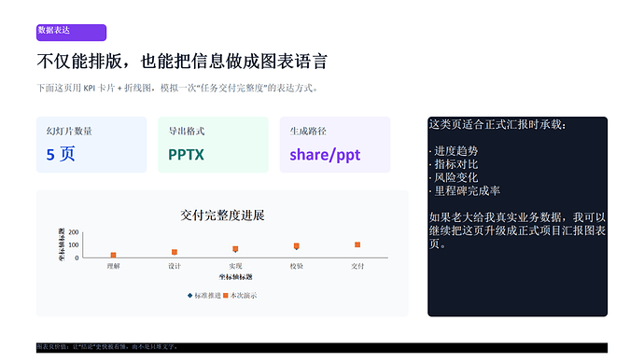Click the vertical axis title of chart
This screenshot has width=644, height=362.
(62, 244)
